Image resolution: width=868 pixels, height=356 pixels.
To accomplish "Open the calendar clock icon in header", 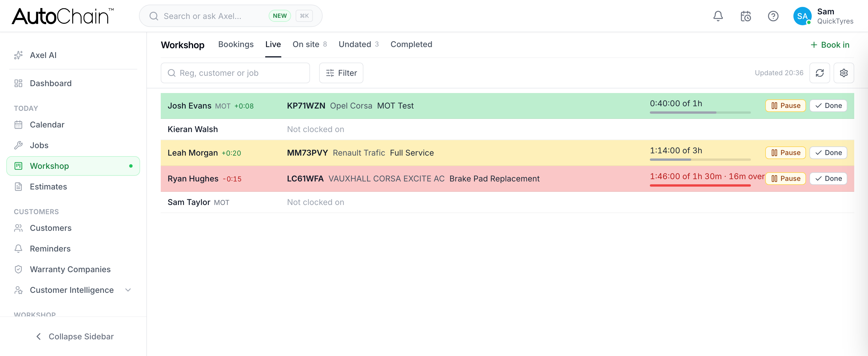I will [x=746, y=16].
